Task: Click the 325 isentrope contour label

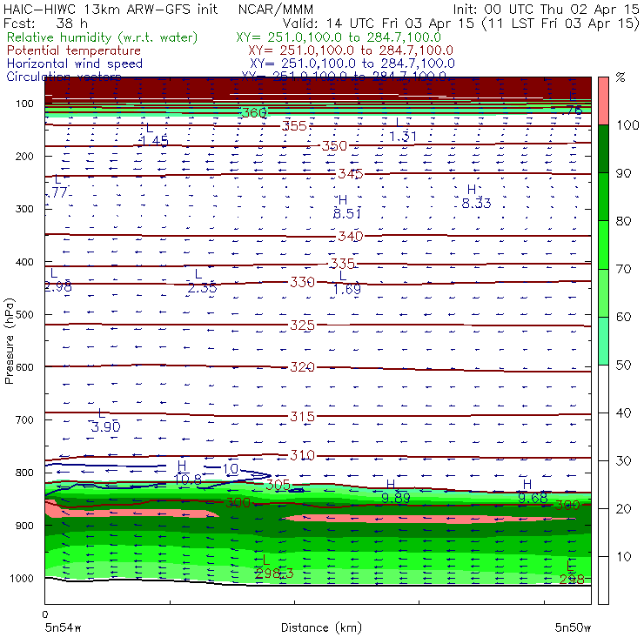Action: pos(303,325)
